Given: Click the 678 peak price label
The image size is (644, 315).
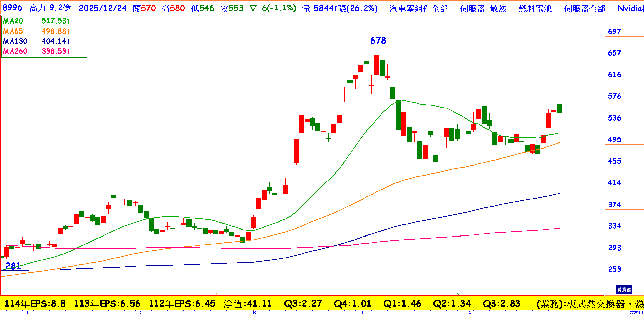Looking at the screenshot, I should [x=378, y=41].
